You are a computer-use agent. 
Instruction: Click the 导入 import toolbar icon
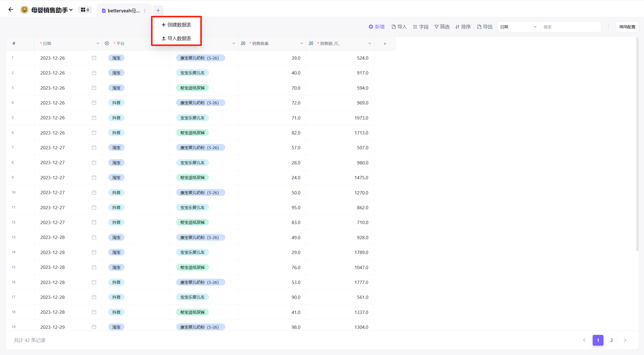(x=399, y=27)
